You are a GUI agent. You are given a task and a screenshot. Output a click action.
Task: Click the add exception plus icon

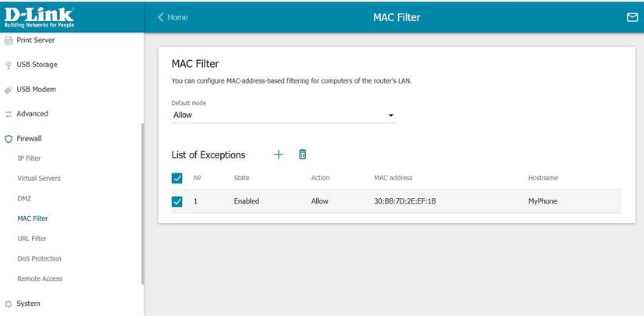click(279, 154)
